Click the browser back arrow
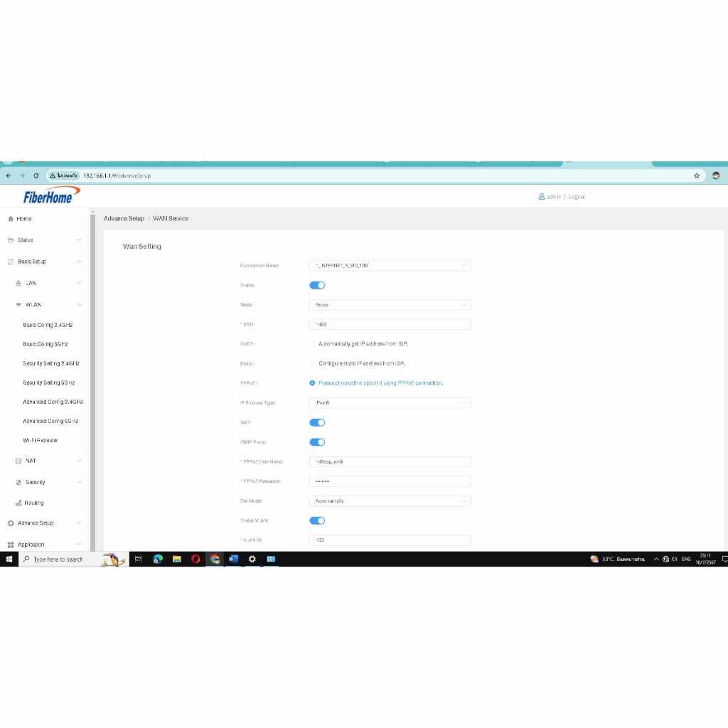Screen dimensions: 728x728 (x=8, y=176)
